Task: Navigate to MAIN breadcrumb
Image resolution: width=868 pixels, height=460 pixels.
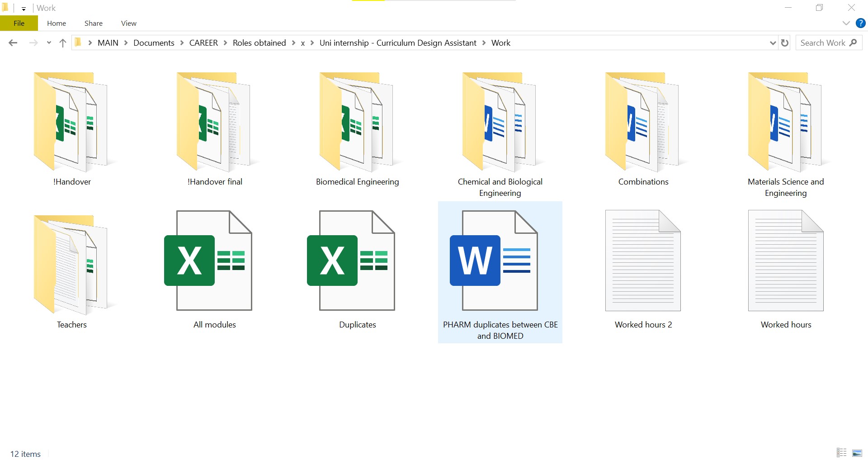Action: coord(108,43)
